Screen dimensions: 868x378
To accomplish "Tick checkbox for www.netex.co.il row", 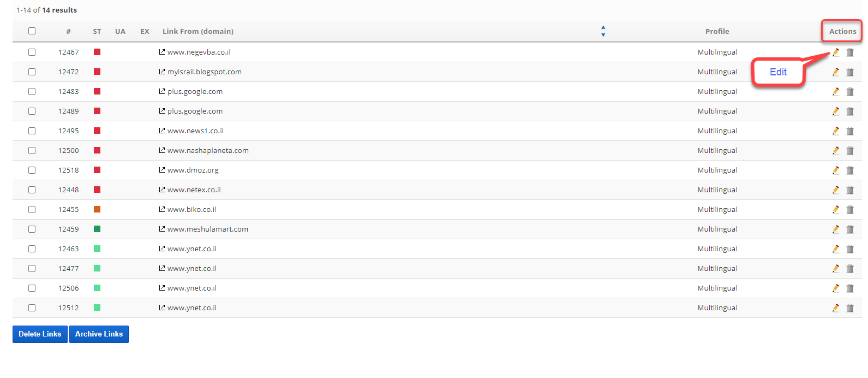I will point(32,190).
